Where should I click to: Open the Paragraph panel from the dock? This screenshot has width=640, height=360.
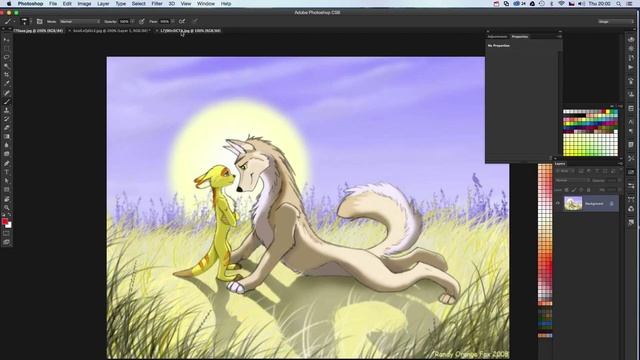(631, 131)
